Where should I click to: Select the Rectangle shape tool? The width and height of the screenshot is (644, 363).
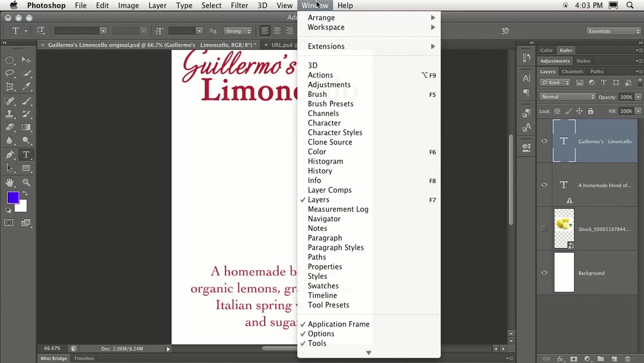coord(26,168)
